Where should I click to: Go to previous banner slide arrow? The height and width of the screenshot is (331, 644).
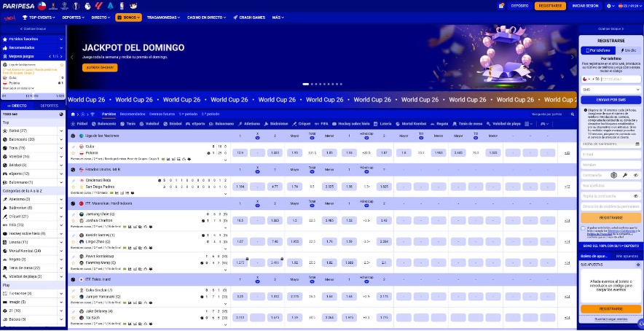tap(72, 57)
